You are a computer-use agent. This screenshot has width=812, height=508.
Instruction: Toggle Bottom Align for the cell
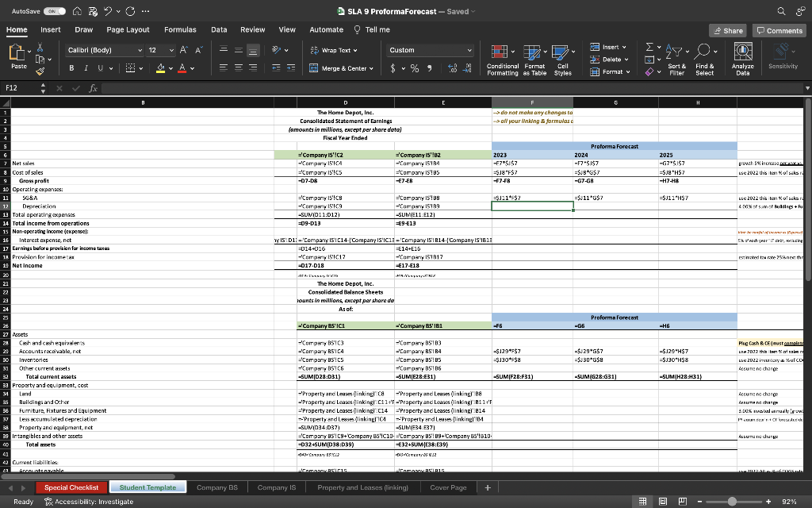tap(253, 50)
